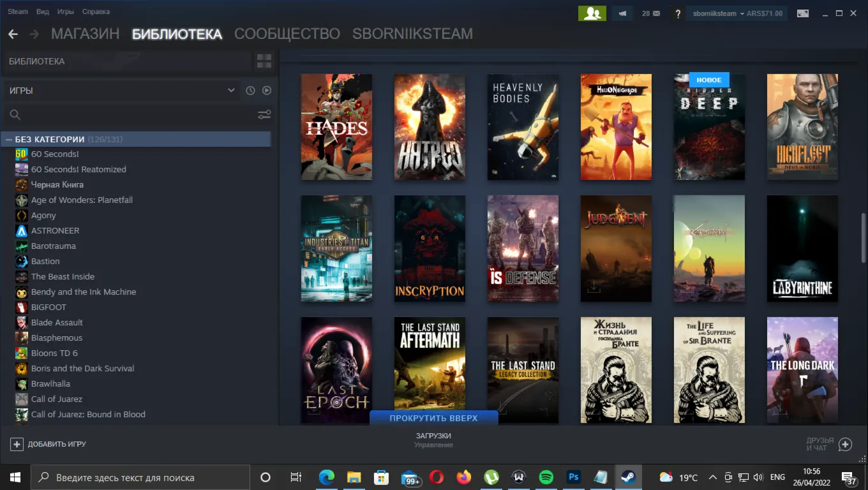Select БИБЛИОТЕКА tab
This screenshot has height=490, width=868.
(x=177, y=34)
